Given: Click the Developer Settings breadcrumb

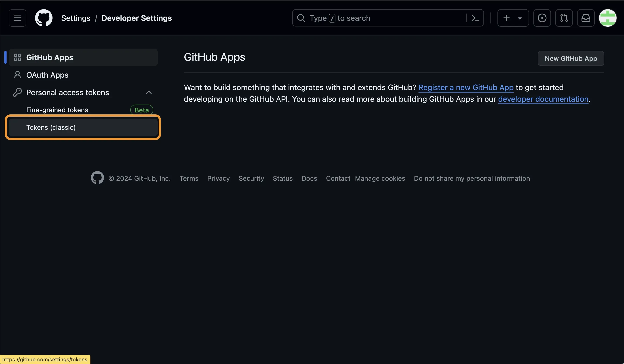Looking at the screenshot, I should click(136, 18).
